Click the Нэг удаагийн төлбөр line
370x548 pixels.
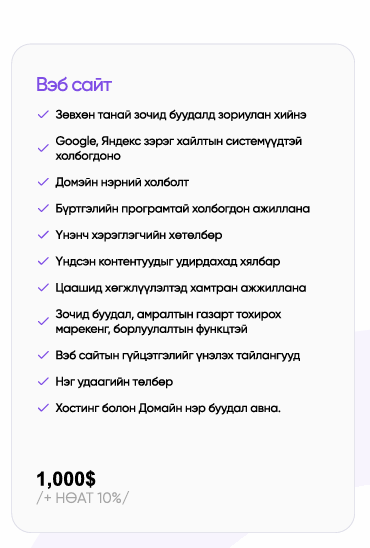coord(114,382)
